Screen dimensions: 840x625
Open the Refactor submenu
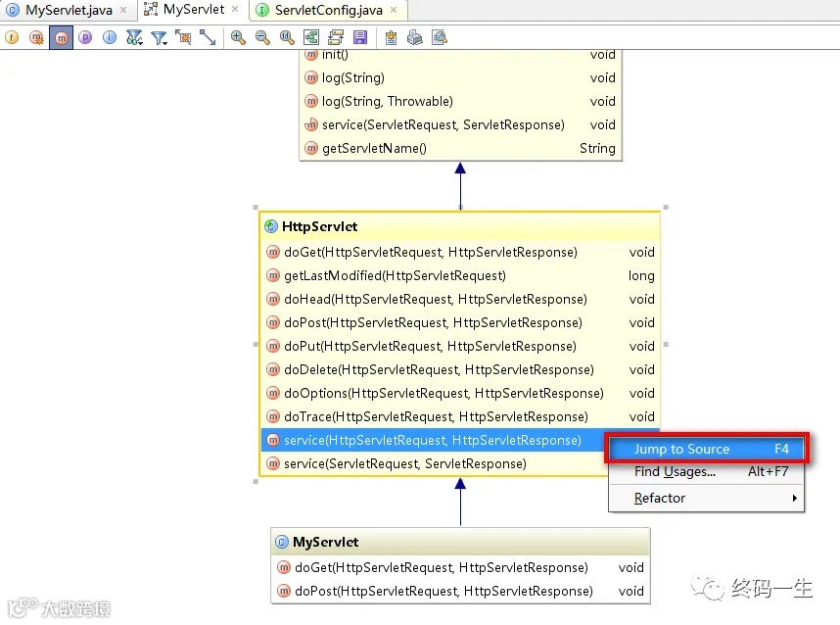tap(707, 498)
